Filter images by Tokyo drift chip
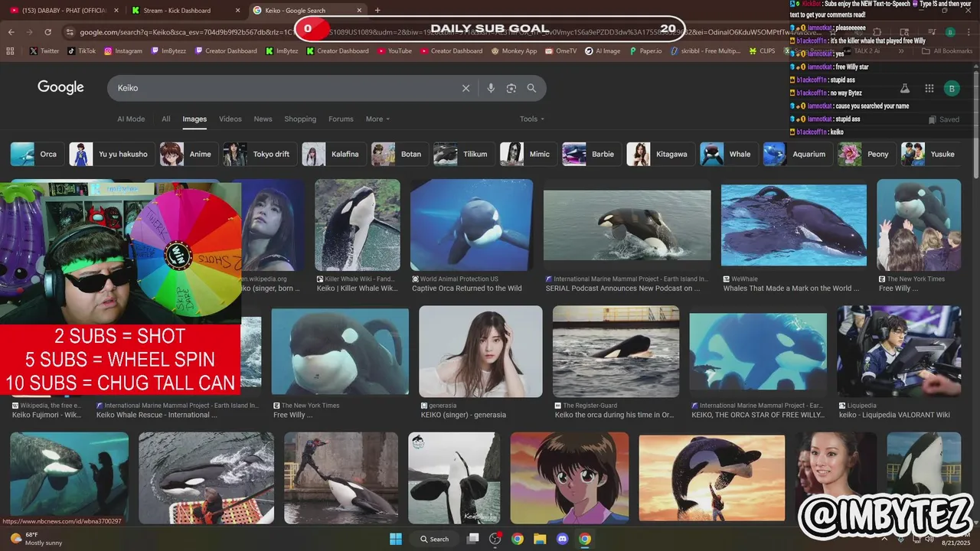 click(x=259, y=154)
